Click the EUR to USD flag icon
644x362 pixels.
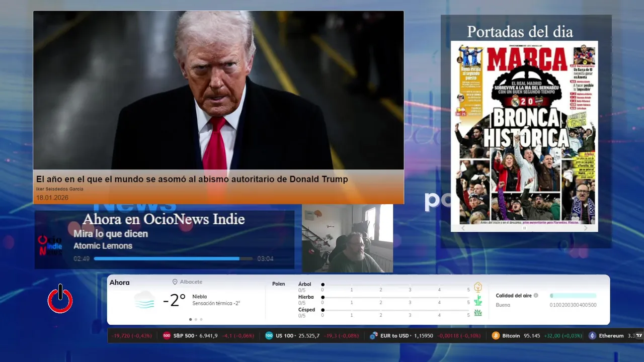coord(374,336)
